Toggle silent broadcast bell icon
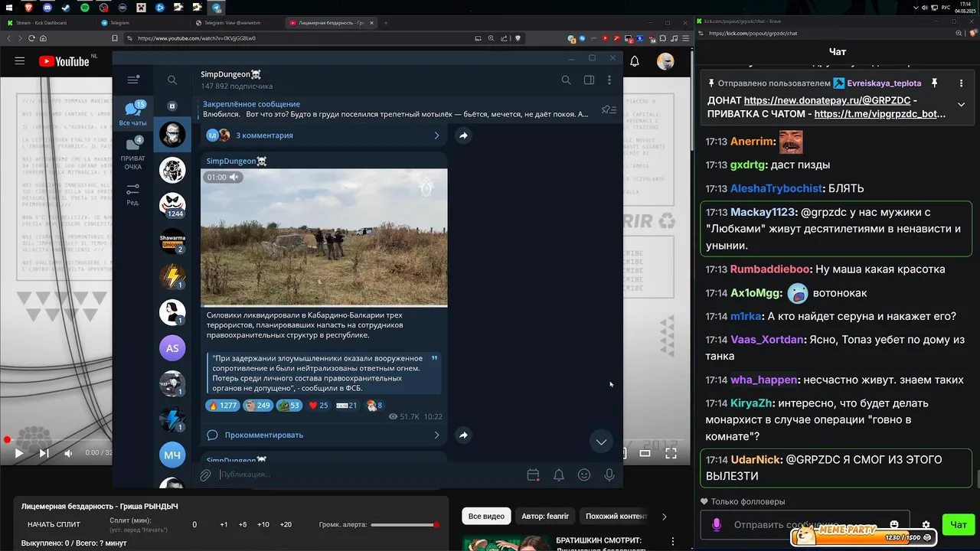This screenshot has height=551, width=980. (x=559, y=475)
